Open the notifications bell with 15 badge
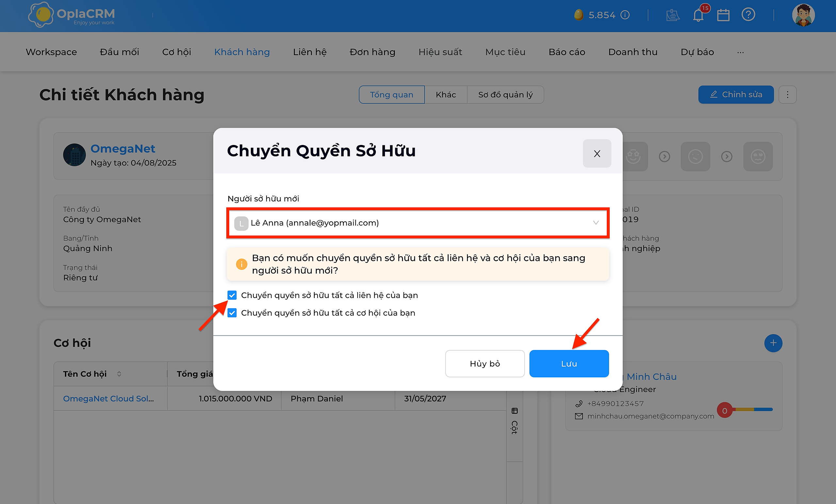 click(x=698, y=15)
